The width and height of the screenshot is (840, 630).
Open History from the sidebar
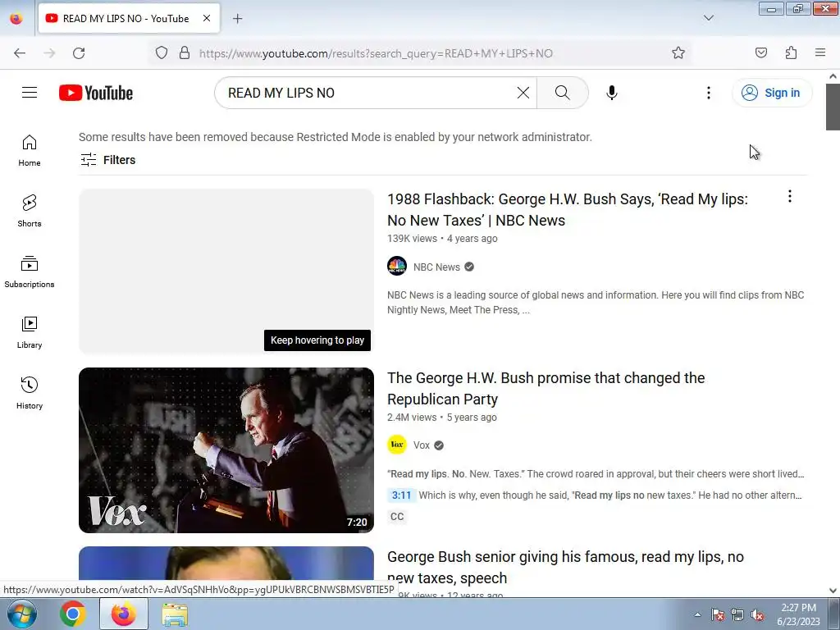click(30, 393)
